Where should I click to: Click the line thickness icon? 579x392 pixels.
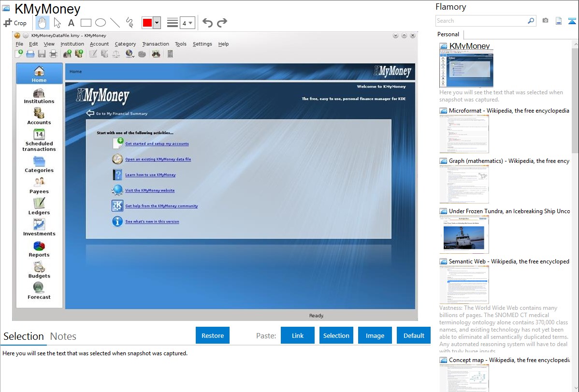173,23
